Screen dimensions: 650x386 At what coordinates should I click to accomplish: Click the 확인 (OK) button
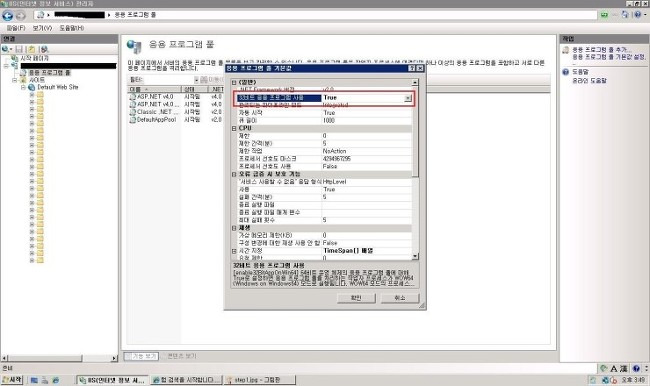[356, 298]
